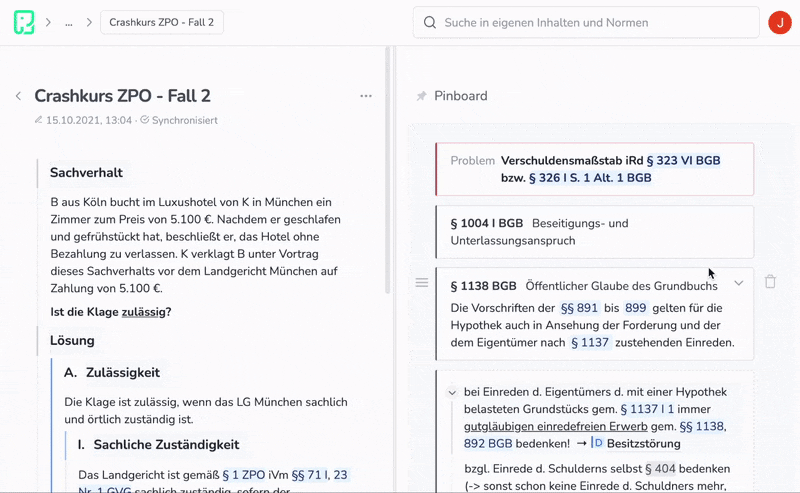The height and width of the screenshot is (493, 800).
Task: Open §§ 71 I, link
Action: pos(310,475)
